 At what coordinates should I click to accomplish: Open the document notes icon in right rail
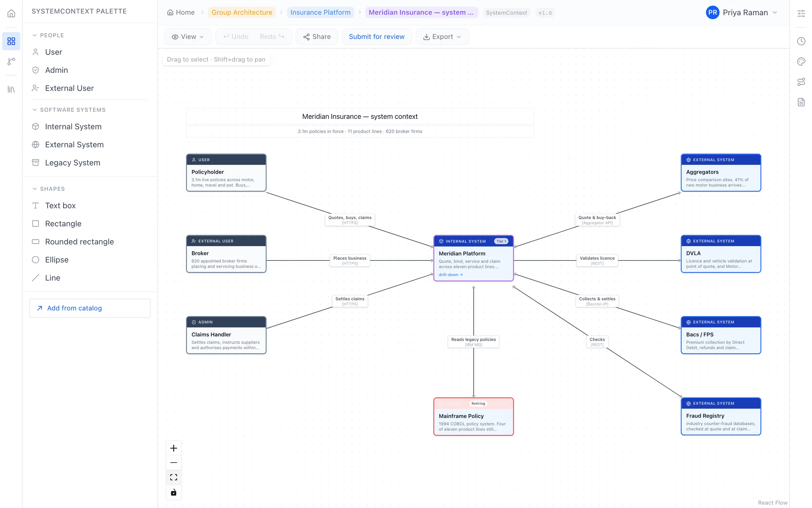[x=801, y=102]
